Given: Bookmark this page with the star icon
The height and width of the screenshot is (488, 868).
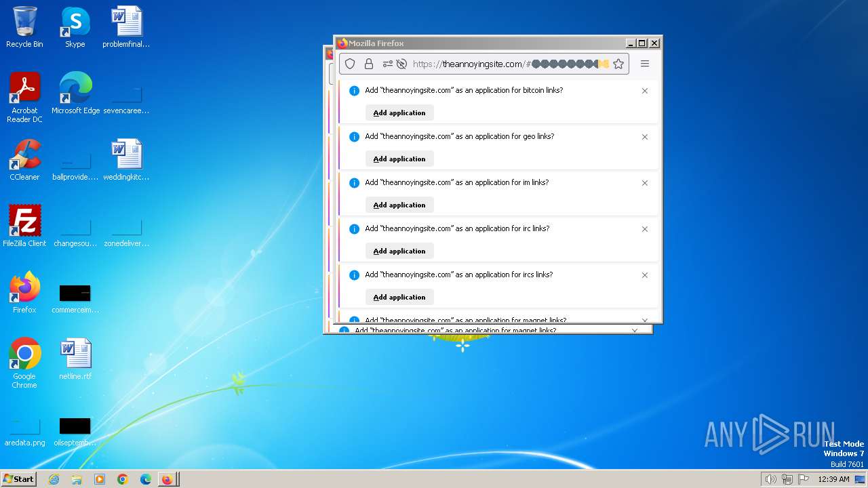Looking at the screenshot, I should coord(618,64).
